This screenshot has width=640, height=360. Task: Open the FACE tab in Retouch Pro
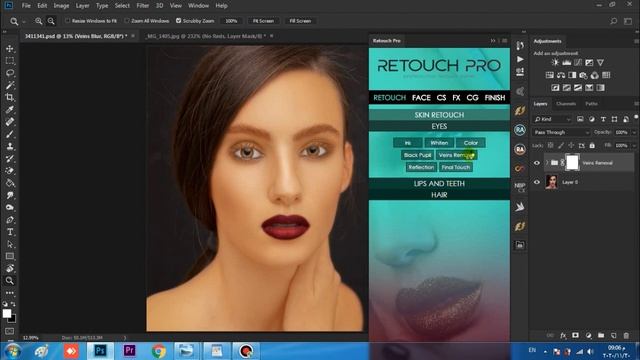pos(421,98)
